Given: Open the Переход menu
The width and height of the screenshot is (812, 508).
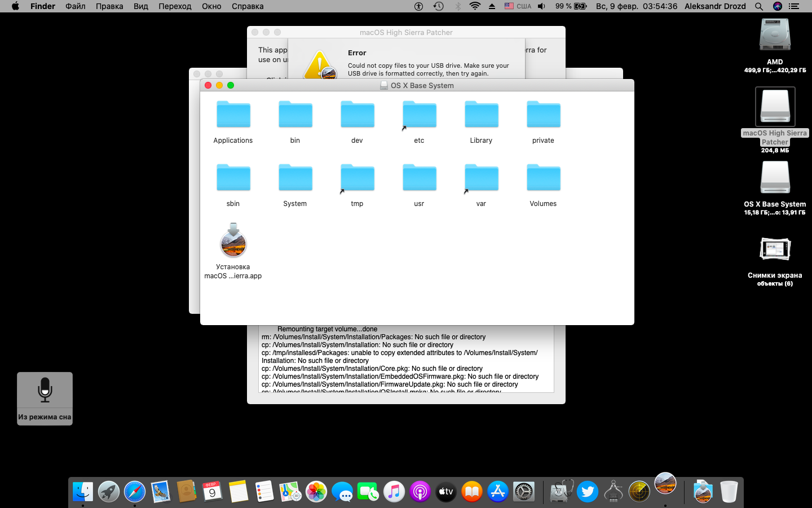Looking at the screenshot, I should (x=175, y=6).
